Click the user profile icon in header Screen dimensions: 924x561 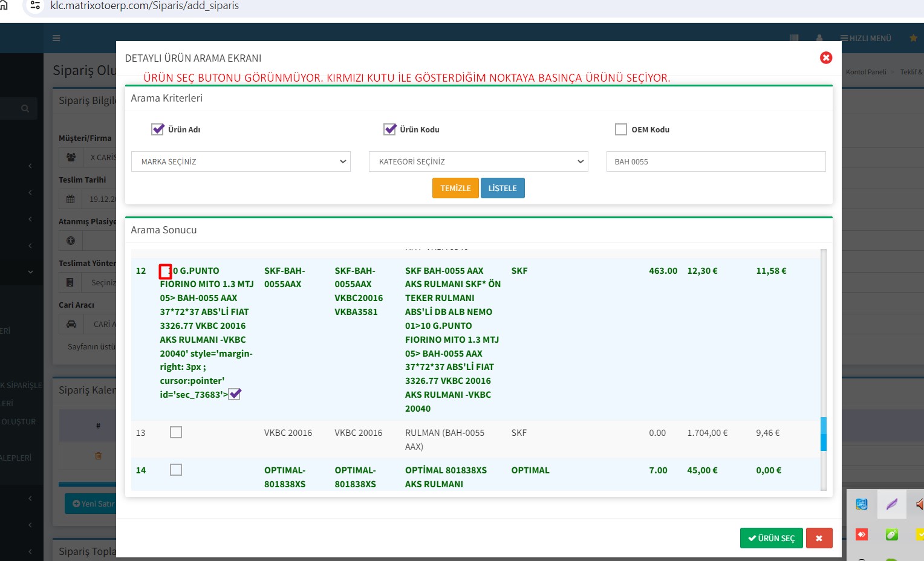tap(819, 38)
